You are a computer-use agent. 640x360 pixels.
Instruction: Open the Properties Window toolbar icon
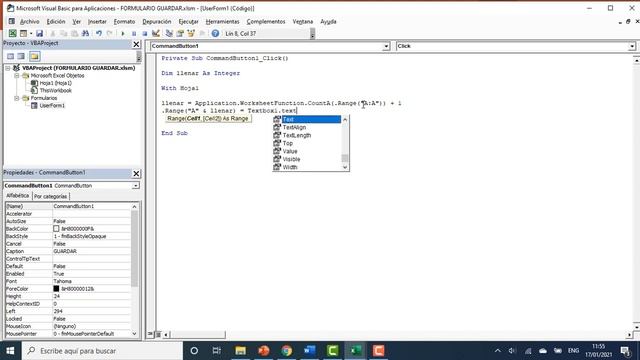pyautogui.click(x=180, y=33)
